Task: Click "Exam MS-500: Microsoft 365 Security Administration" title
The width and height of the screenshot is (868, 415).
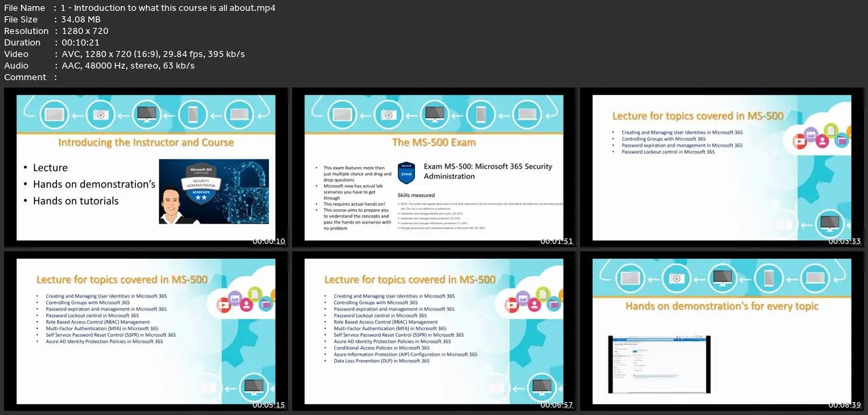Action: coord(488,171)
